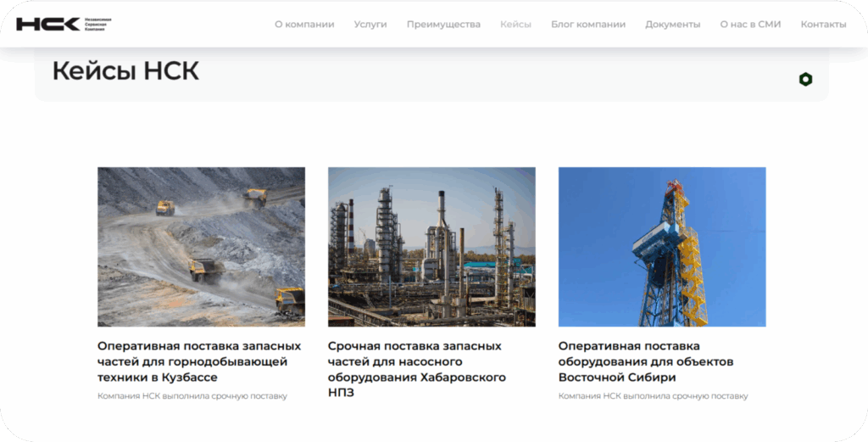The width and height of the screenshot is (868, 442).
Task: Go to the Услуги section
Action: (x=370, y=25)
